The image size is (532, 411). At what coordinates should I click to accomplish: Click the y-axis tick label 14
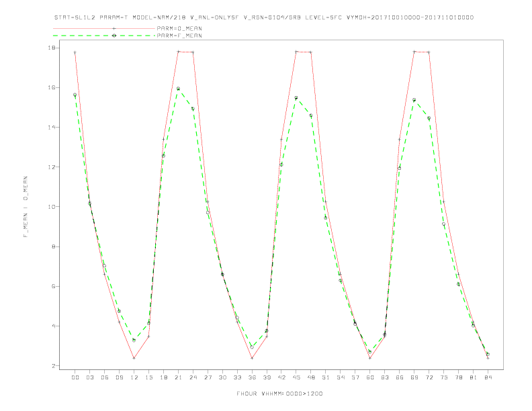point(52,127)
